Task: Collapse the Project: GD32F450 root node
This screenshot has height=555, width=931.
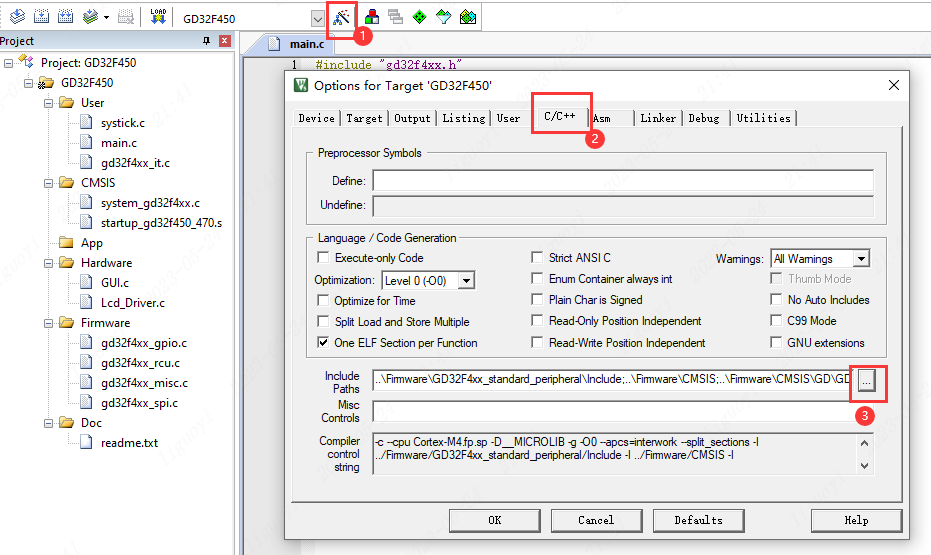Action: (x=8, y=63)
